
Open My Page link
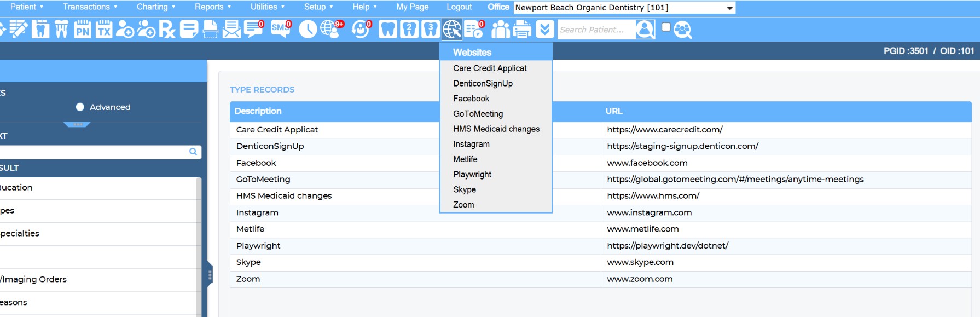(x=413, y=7)
